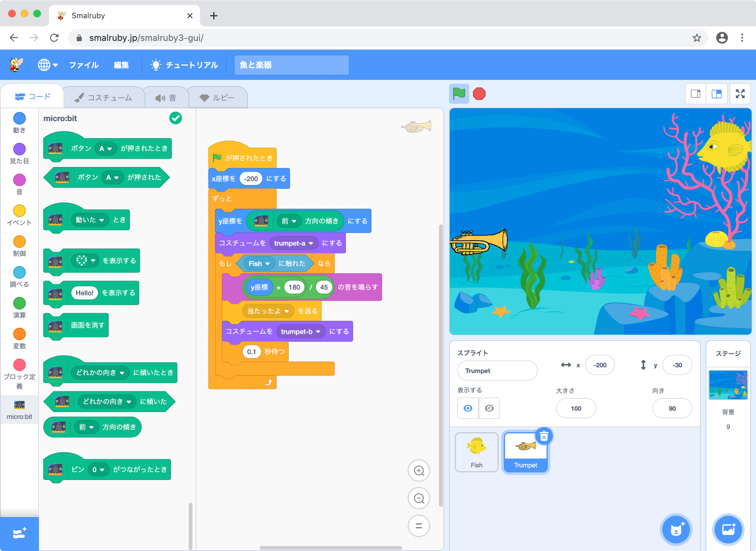This screenshot has height=551, width=756.
Task: Show the sprite with eye icon
Action: click(x=468, y=408)
